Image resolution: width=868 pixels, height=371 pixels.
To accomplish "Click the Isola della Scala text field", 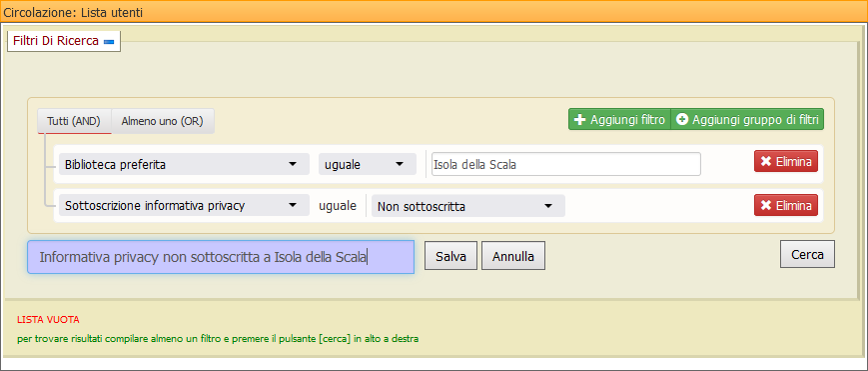I will tap(565, 164).
